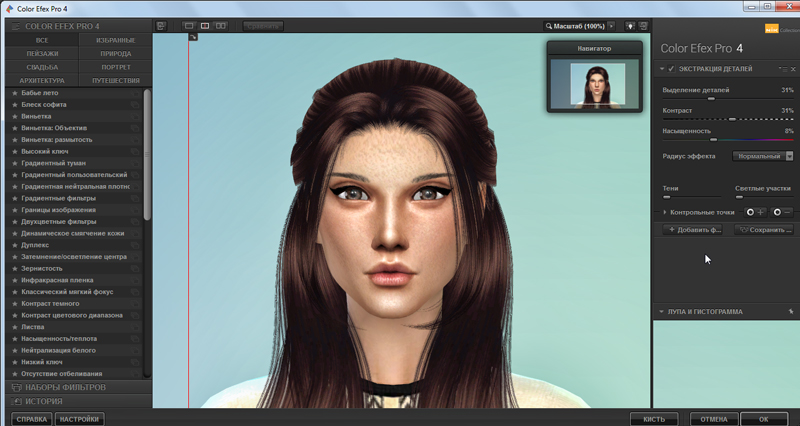Select Динамическое смягчение кожи filter
The height and width of the screenshot is (426, 800).
(72, 233)
